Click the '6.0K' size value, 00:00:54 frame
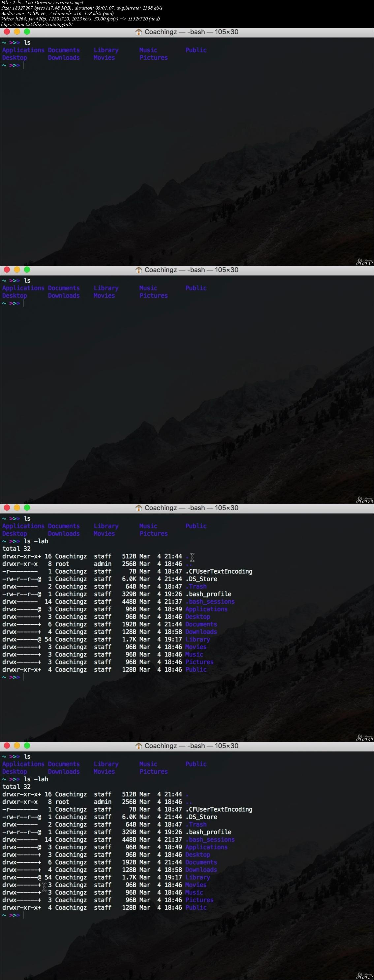The width and height of the screenshot is (374, 980). (129, 817)
